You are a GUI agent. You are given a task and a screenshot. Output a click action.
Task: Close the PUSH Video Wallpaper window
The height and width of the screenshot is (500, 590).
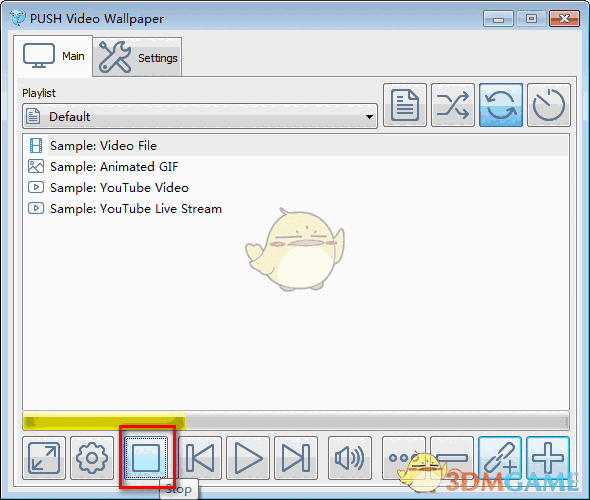[x=564, y=19]
